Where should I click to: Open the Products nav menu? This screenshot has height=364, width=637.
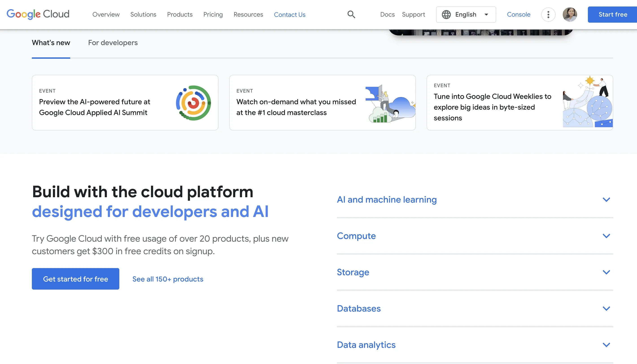[180, 15]
